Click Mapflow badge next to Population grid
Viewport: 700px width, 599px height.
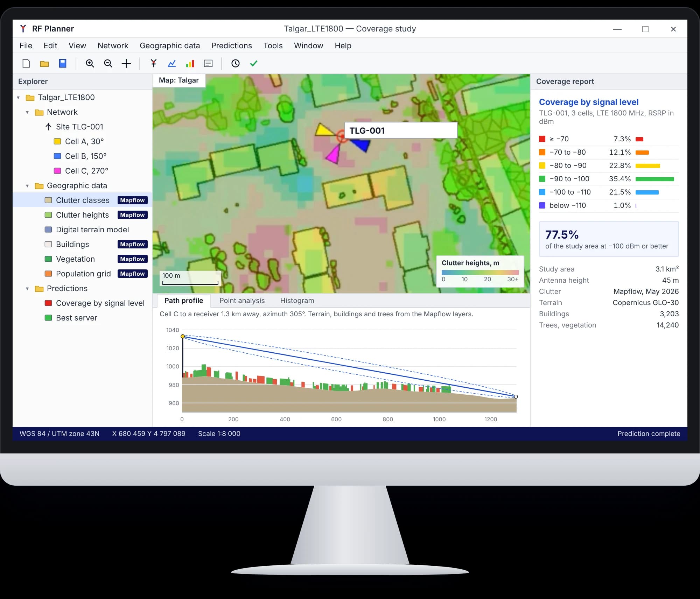(132, 274)
